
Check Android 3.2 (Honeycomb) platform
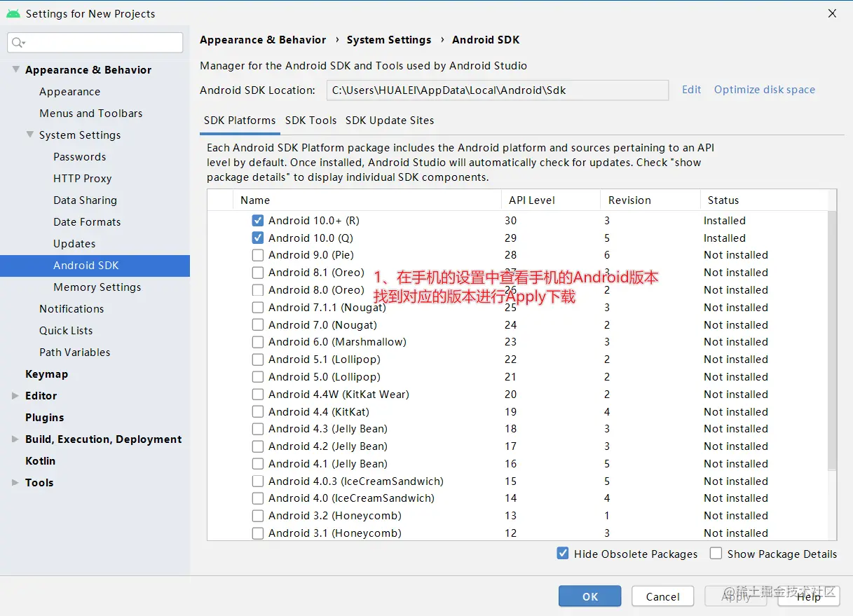tap(258, 516)
